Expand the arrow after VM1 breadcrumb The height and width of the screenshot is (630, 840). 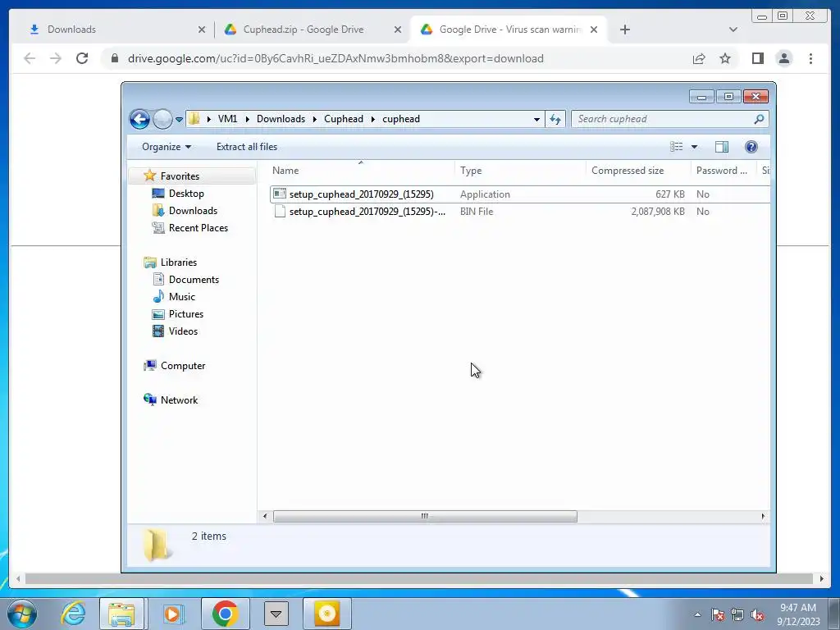click(248, 119)
